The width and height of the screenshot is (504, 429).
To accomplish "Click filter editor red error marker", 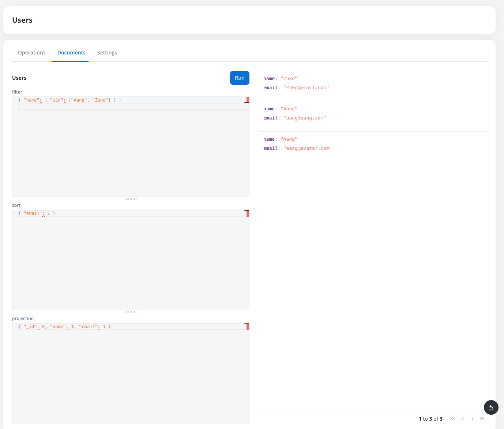I will point(248,100).
